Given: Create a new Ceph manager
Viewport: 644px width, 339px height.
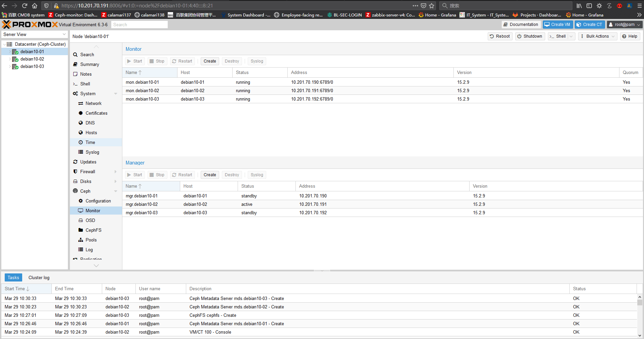Looking at the screenshot, I should 210,175.
